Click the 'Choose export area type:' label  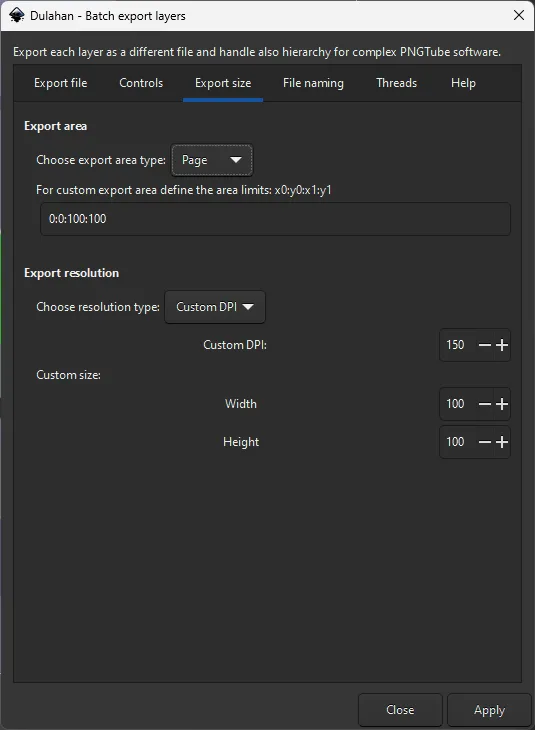point(101,160)
